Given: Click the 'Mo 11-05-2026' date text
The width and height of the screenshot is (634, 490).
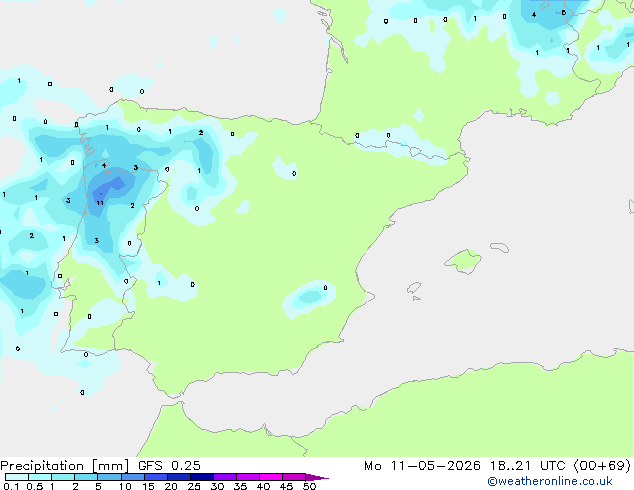Looking at the screenshot, I should [x=422, y=466].
